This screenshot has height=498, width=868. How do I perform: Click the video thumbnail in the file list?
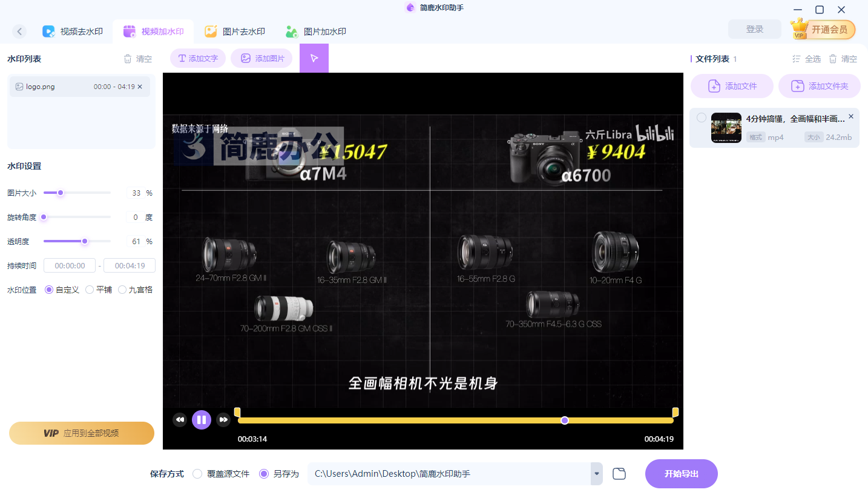coord(726,127)
